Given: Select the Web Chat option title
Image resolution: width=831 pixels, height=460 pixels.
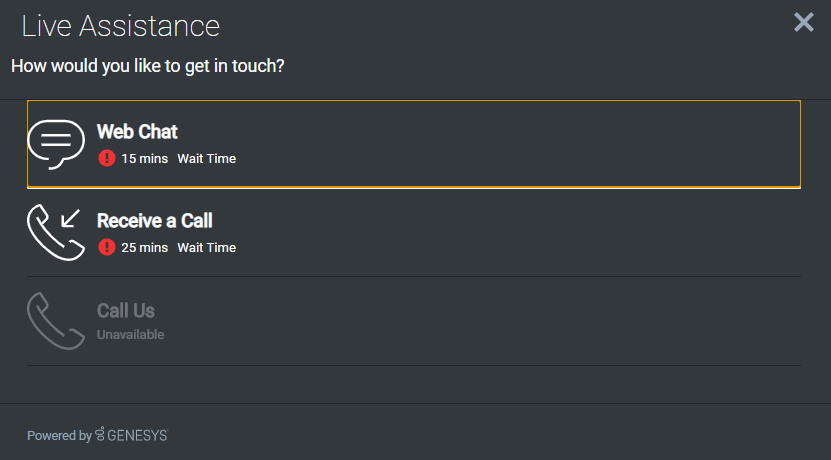Looking at the screenshot, I should coord(137,131).
